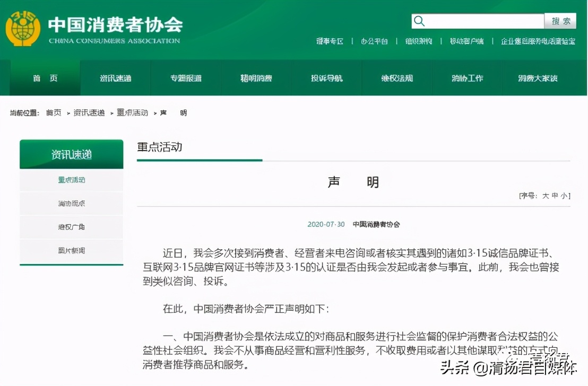Image resolution: width=588 pixels, height=386 pixels.
Task: Visit the 理事专区 link above the navigation
Action: coord(330,41)
